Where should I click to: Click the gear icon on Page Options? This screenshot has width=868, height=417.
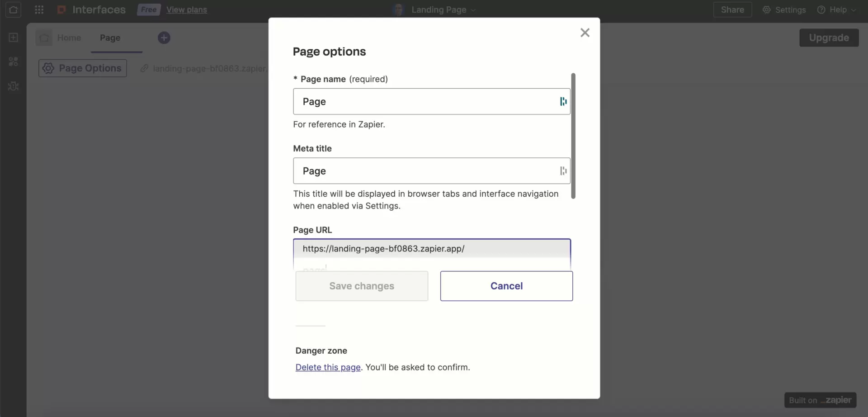click(x=47, y=68)
